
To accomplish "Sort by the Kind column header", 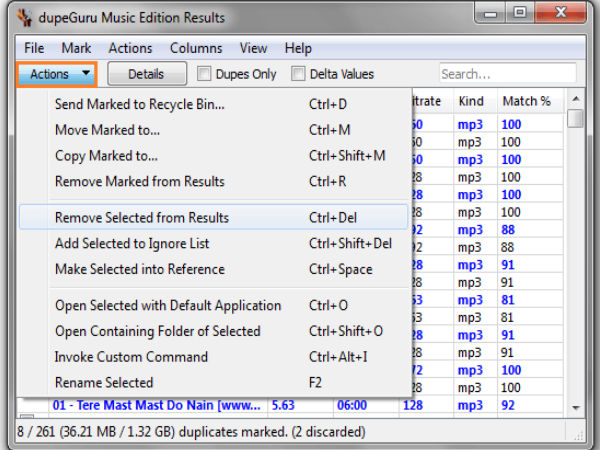I will pos(475,101).
